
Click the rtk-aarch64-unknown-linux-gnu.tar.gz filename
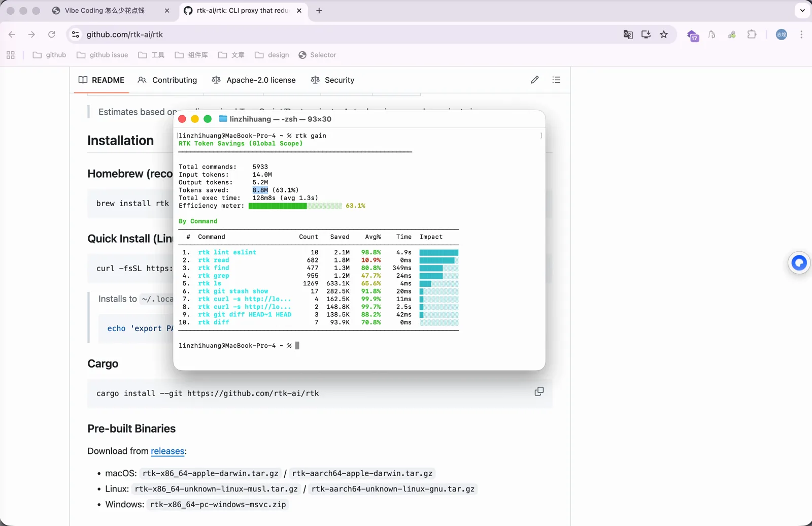[x=393, y=489]
